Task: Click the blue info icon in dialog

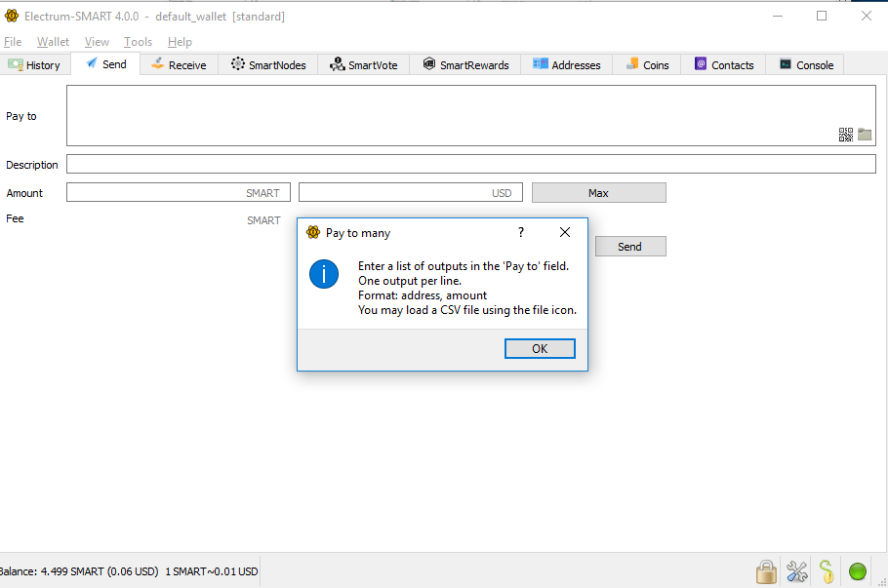Action: pos(324,274)
